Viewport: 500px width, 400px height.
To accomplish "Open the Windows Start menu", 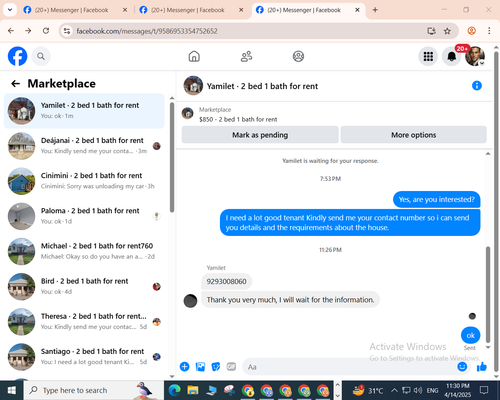I will coord(12,390).
